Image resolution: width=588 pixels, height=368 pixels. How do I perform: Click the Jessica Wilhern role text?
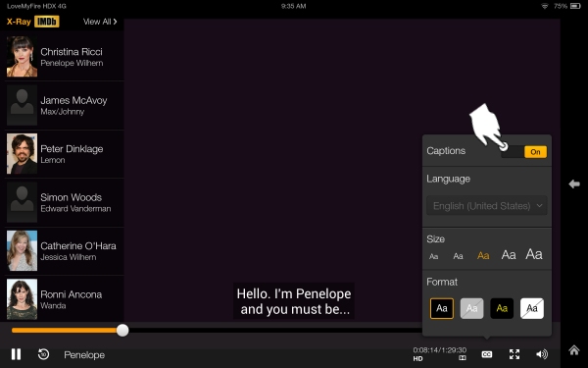click(x=69, y=257)
